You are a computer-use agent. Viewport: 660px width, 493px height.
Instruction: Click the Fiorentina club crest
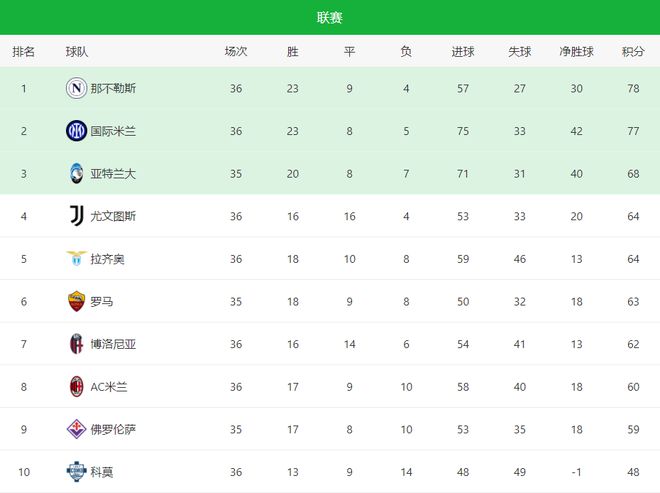[76, 429]
